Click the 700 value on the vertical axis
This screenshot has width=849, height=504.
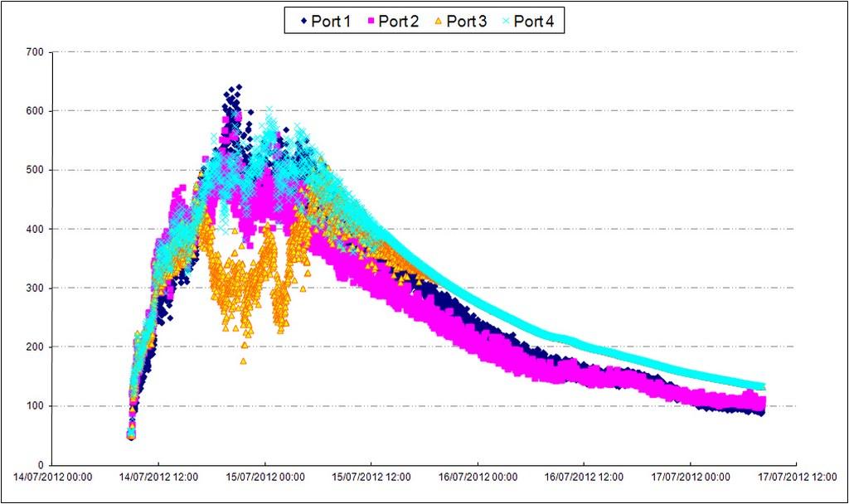click(x=36, y=52)
